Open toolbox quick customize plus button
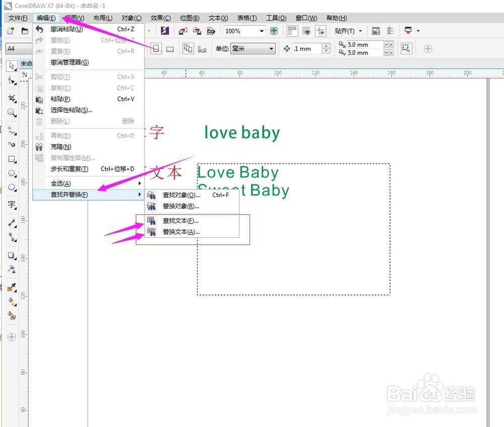 12,337
